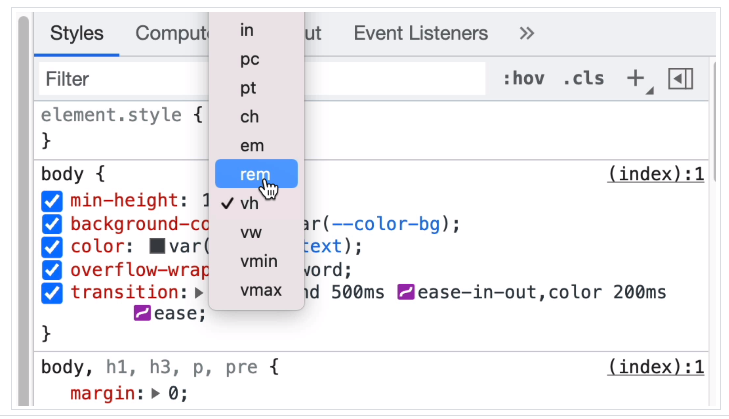Select vmin in the unit list
The image size is (729, 419).
click(x=261, y=262)
